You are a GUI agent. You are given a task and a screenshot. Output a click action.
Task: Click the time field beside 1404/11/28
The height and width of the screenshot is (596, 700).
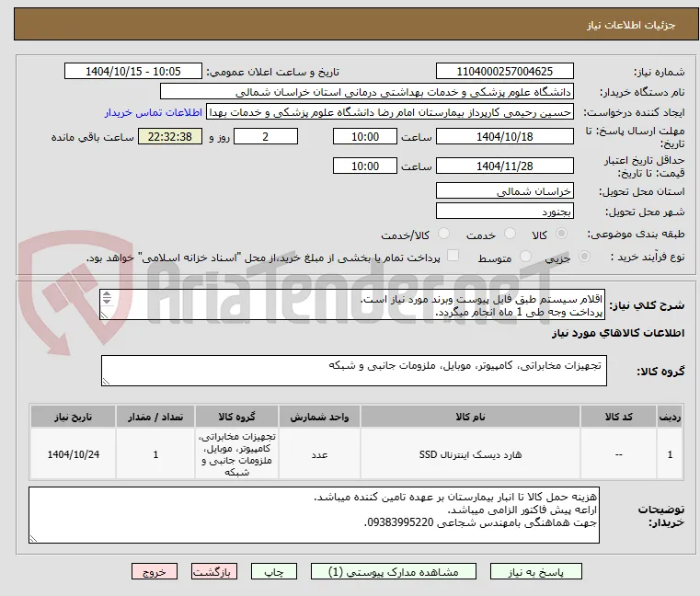365,166
